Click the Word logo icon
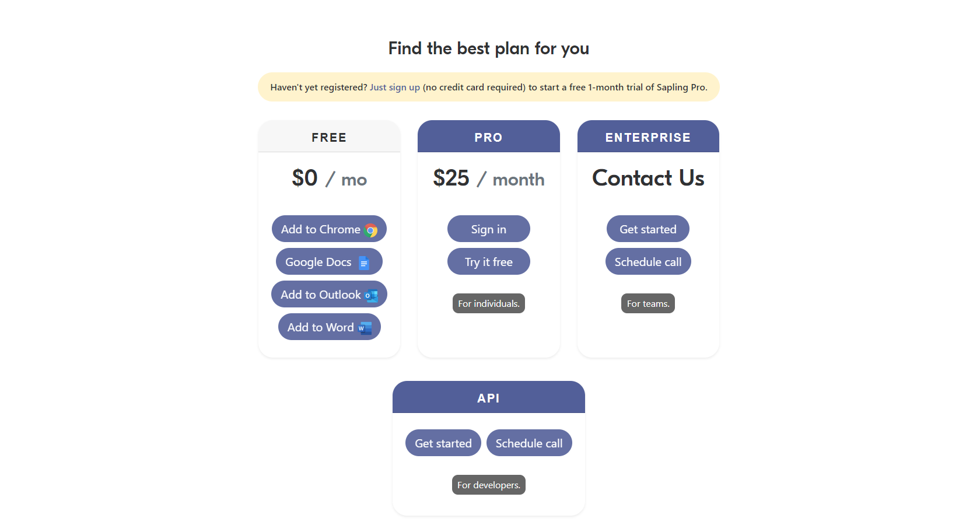The height and width of the screenshot is (532, 980). click(365, 328)
